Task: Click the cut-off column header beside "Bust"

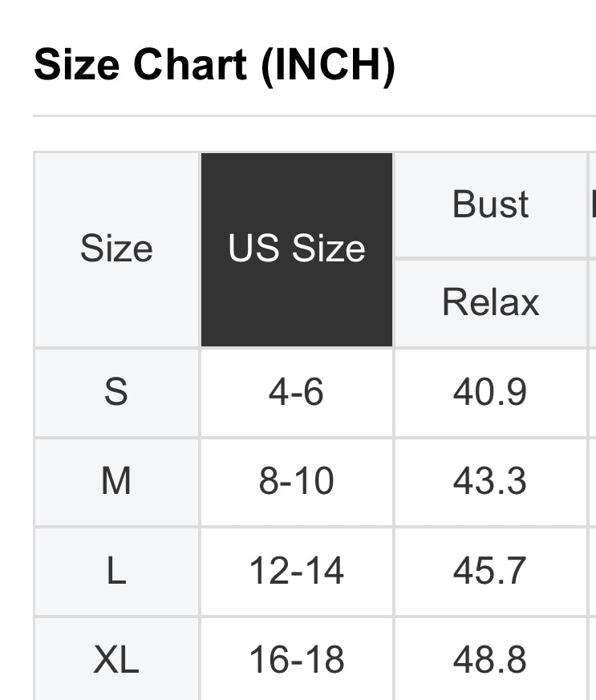Action: pos(593,204)
